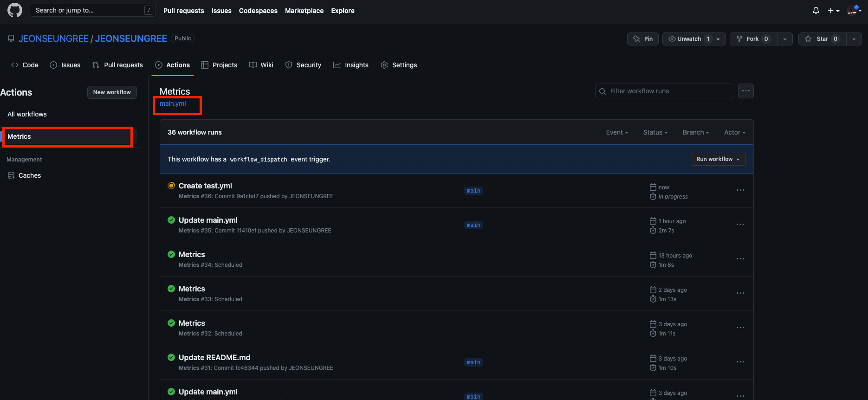
Task: Open the Metrics #33 scheduled run
Action: coord(192,289)
